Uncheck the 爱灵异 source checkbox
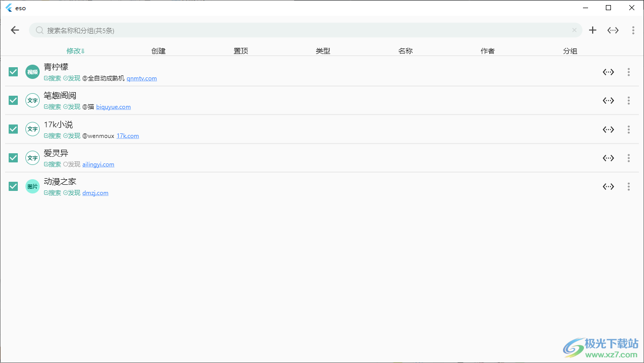The height and width of the screenshot is (363, 644). coord(13,158)
